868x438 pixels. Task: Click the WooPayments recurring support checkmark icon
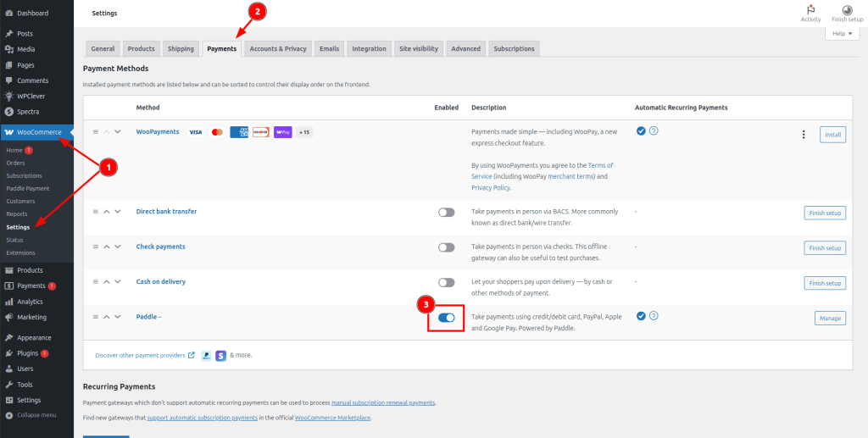point(641,131)
